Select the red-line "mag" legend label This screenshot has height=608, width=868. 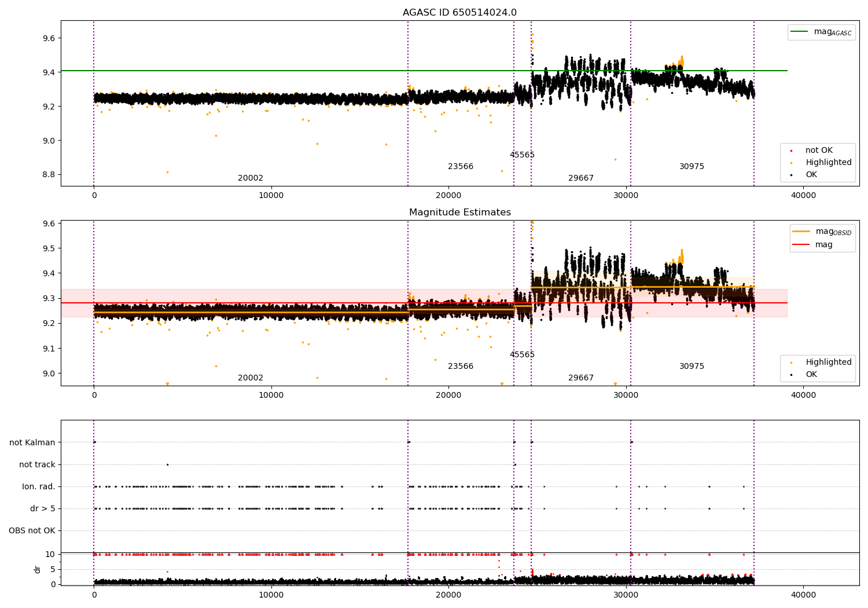pyautogui.click(x=824, y=245)
